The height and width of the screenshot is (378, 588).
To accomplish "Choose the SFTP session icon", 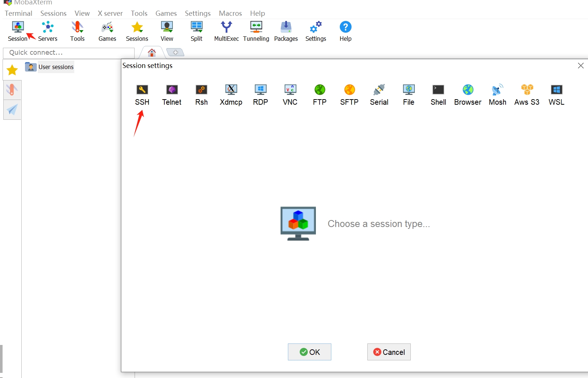I will [x=349, y=95].
